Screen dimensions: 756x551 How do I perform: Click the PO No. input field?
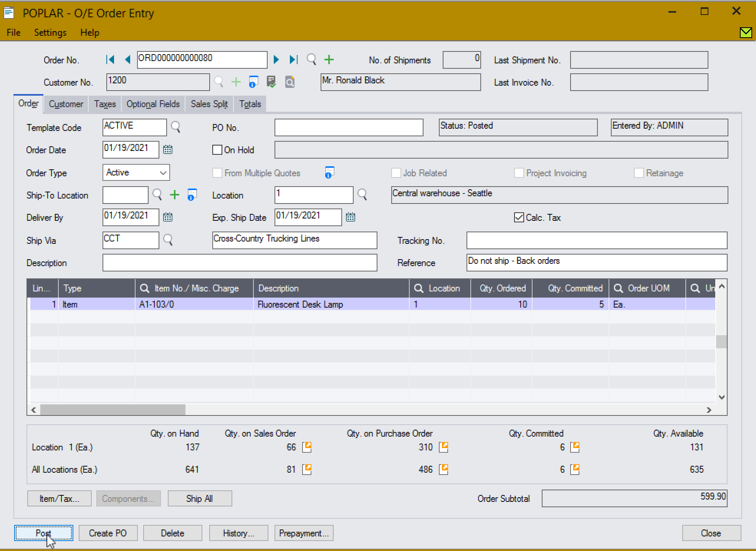point(349,127)
